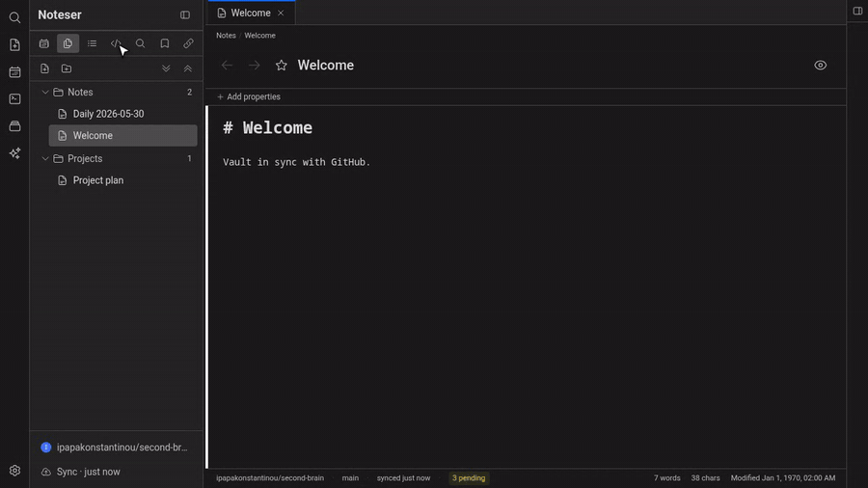Expand all folders with double chevron down
This screenshot has height=488, width=868.
(x=166, y=68)
